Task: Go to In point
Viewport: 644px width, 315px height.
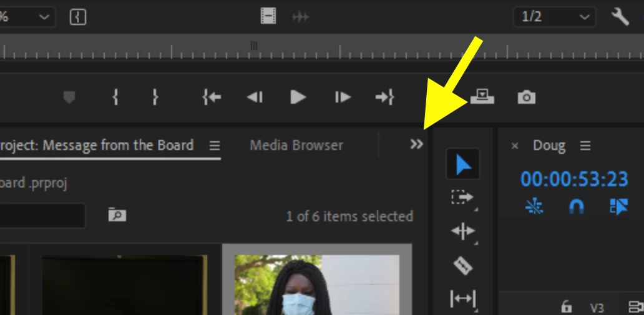Action: [212, 97]
